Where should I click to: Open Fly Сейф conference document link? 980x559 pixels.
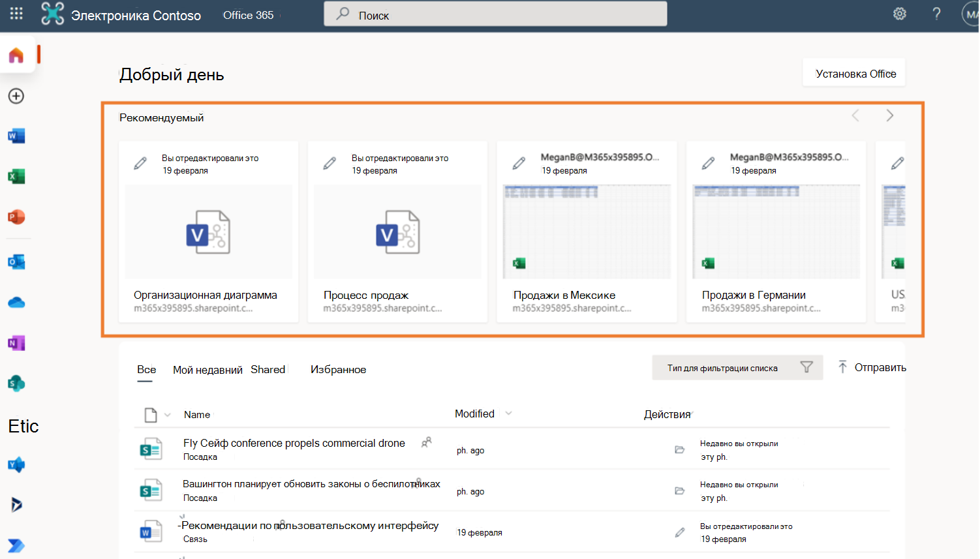coord(294,443)
